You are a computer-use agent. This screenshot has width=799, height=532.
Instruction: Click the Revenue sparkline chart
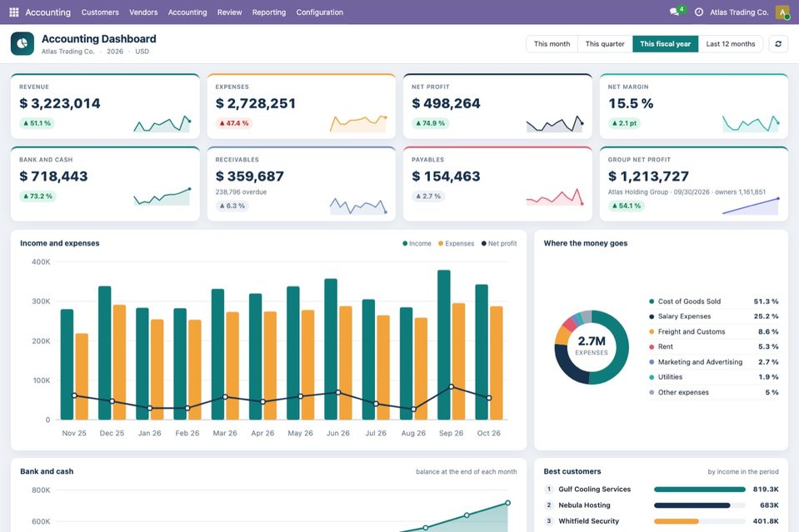[162, 124]
